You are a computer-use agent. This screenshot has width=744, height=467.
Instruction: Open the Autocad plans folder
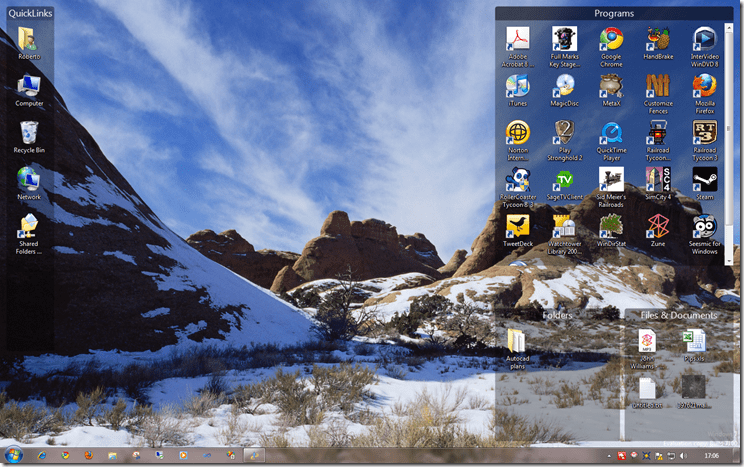(517, 342)
